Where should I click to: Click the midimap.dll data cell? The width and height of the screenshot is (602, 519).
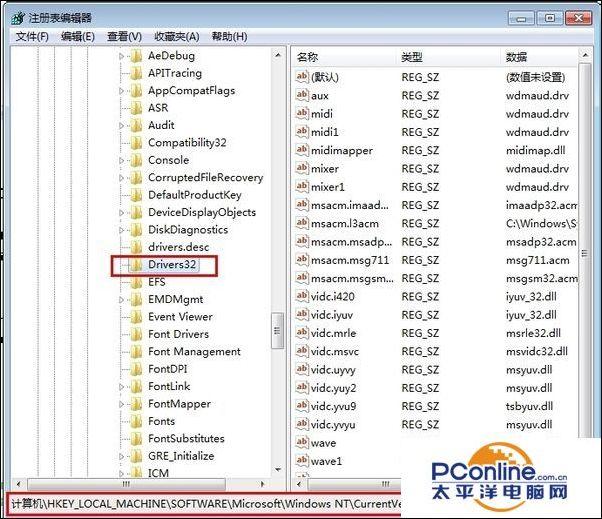[x=535, y=150]
